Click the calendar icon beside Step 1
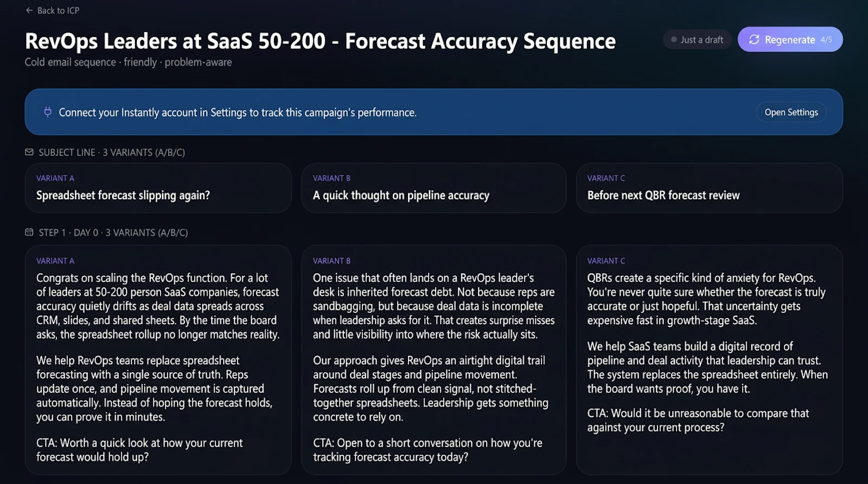This screenshot has width=868, height=484. tap(29, 233)
